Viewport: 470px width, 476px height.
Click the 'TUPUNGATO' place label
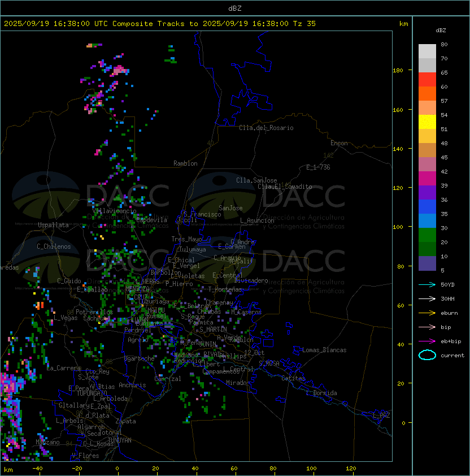[92, 393]
